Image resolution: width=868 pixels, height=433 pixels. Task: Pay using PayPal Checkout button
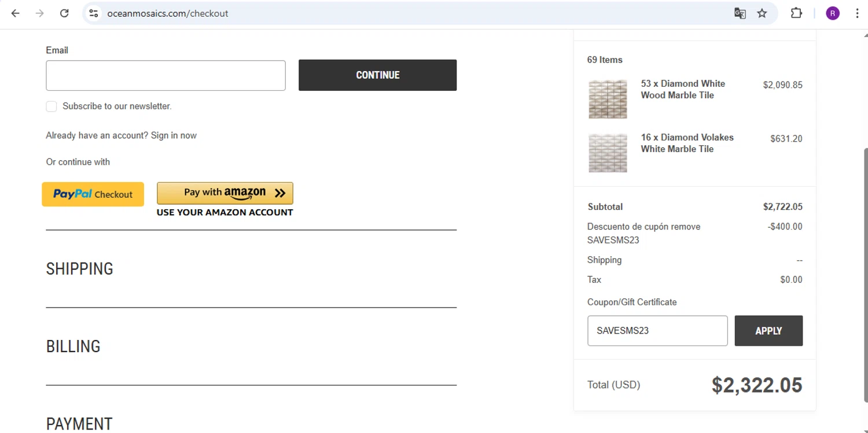point(93,194)
